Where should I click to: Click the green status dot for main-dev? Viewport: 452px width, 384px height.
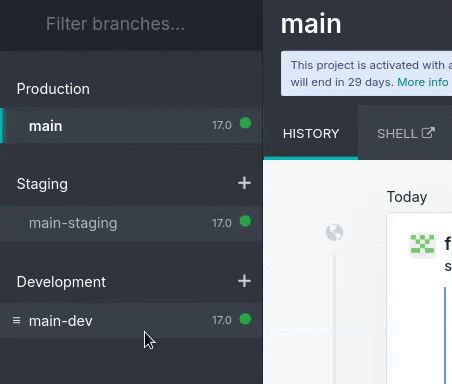[245, 319]
